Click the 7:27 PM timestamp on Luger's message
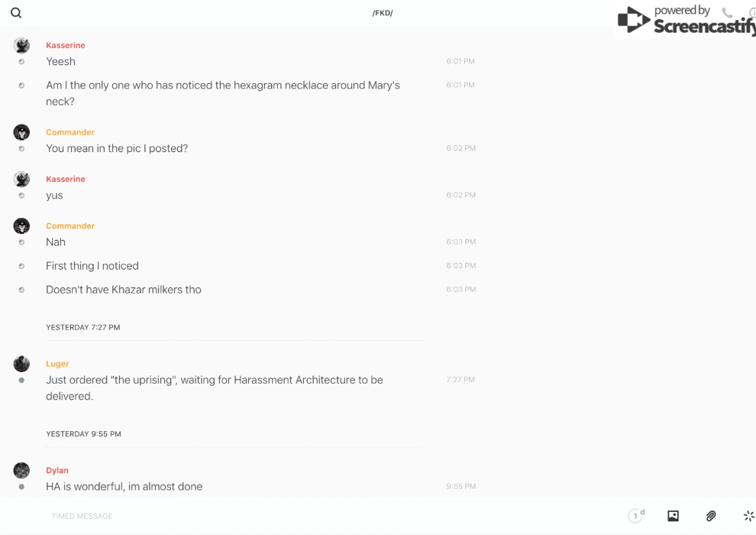The image size is (756, 535). click(x=460, y=380)
